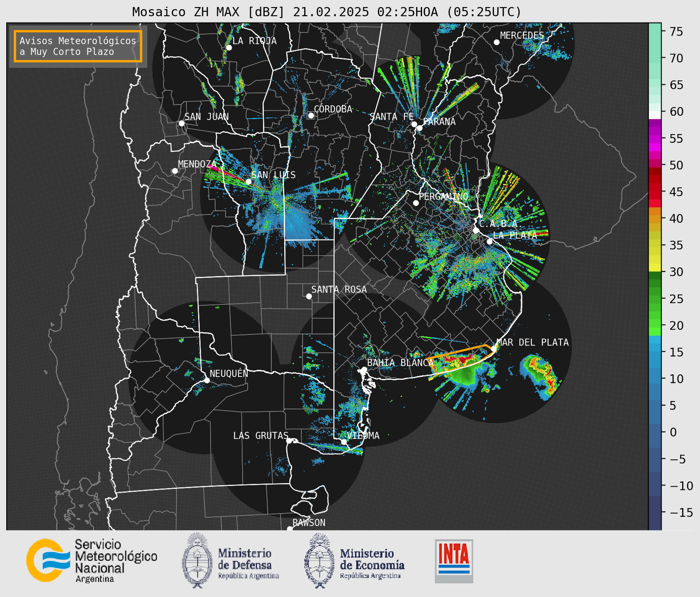
Task: Click the 'MERCEDES' label
Action: pos(522,36)
